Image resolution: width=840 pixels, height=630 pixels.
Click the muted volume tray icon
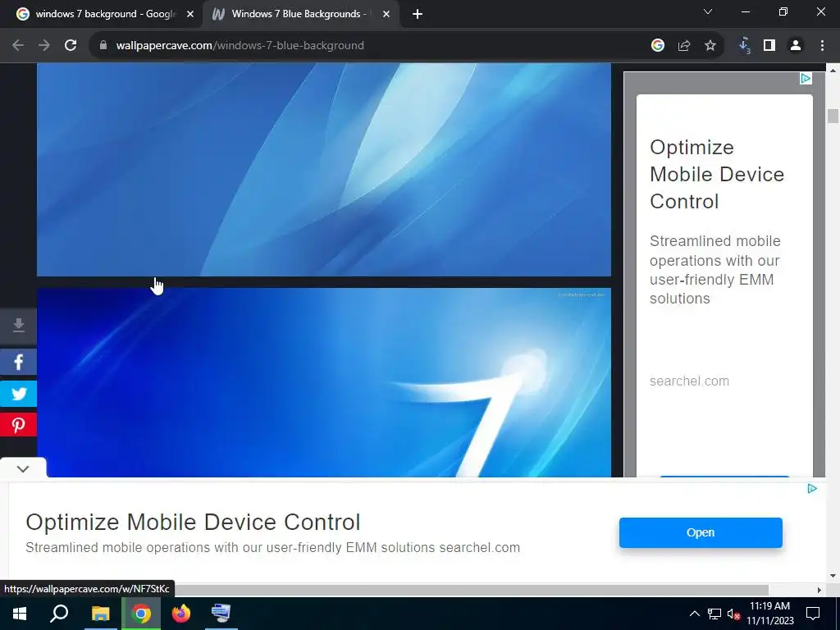(x=733, y=614)
